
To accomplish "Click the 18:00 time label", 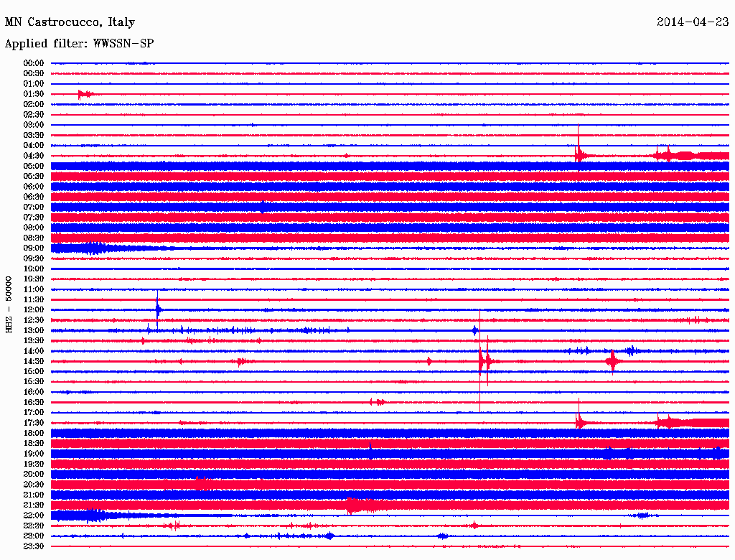I will pyautogui.click(x=34, y=433).
